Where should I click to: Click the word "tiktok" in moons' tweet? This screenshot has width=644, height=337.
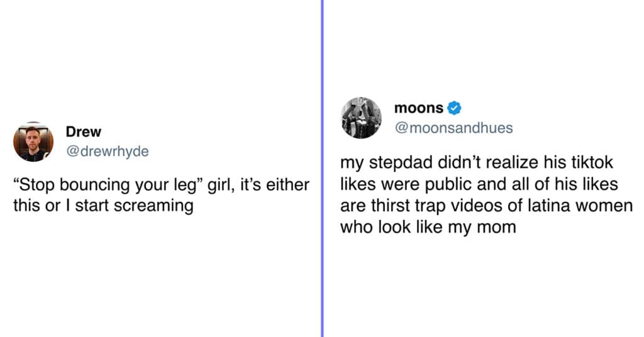[x=592, y=163]
